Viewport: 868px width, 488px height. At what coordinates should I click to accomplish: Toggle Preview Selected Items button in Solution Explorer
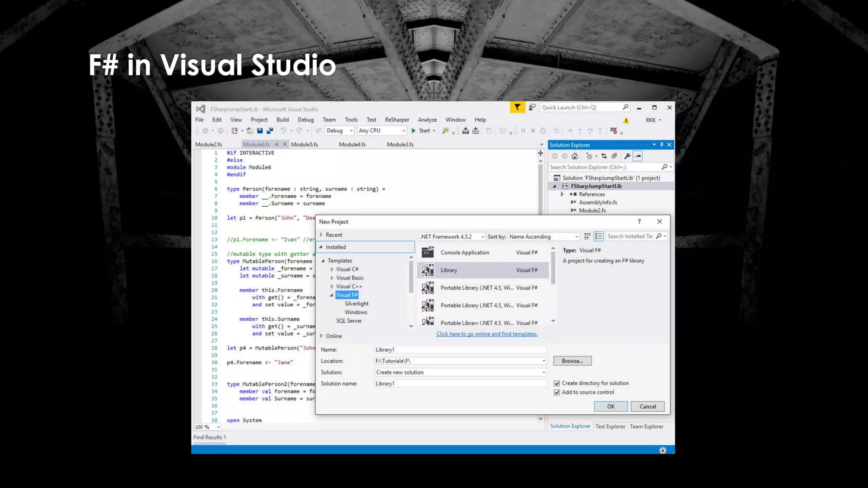(x=638, y=156)
